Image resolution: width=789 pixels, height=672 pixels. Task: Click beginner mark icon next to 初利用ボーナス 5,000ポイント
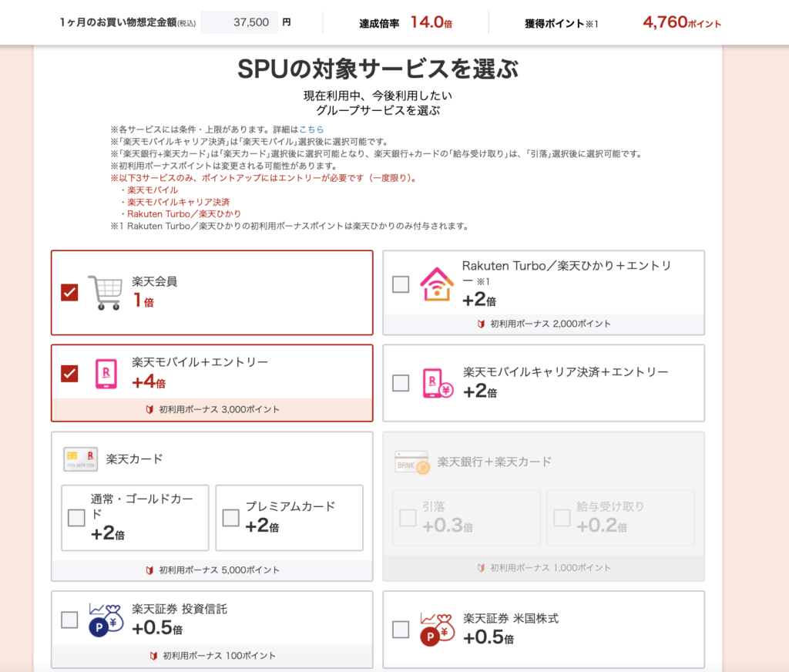[149, 570]
